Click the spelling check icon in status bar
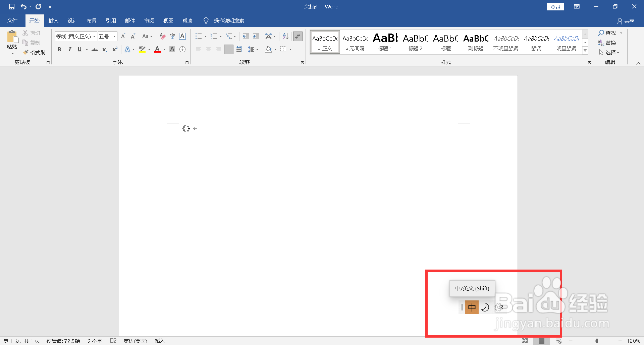 (113, 341)
